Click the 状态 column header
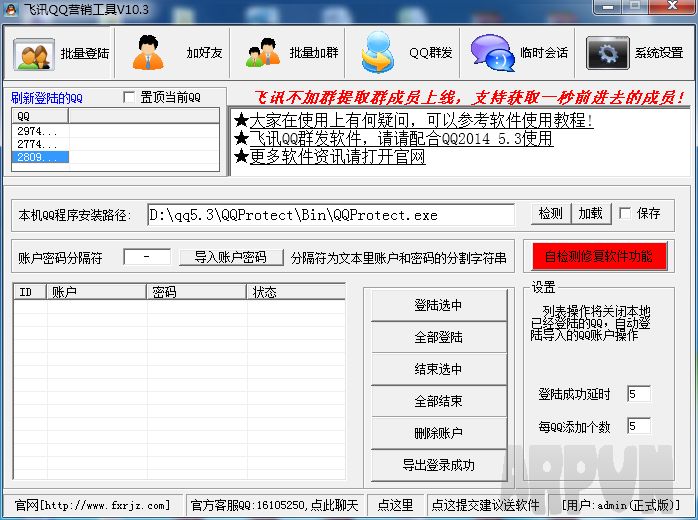 click(x=296, y=292)
